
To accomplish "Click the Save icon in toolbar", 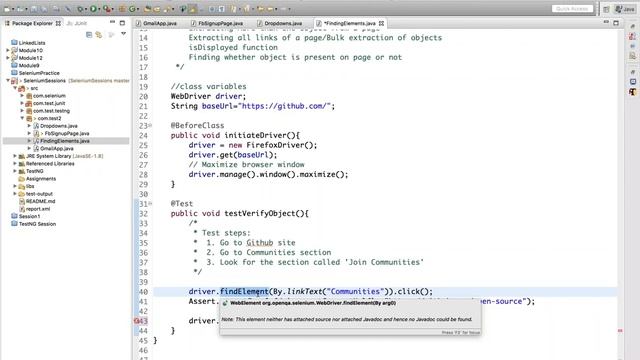I will (33, 9).
